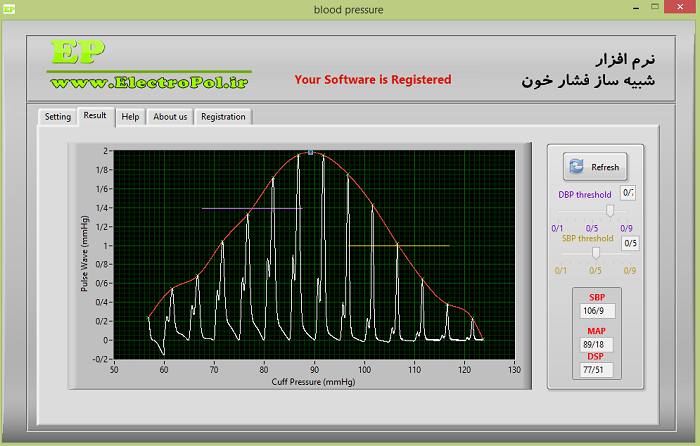
Task: Select the MAP result field
Action: [596, 345]
